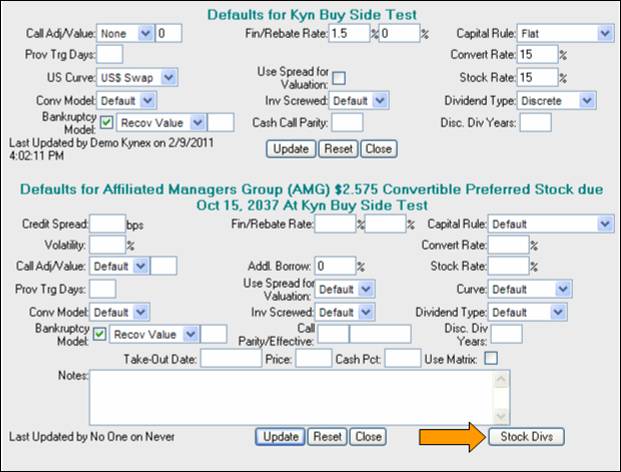This screenshot has height=472, width=621.
Task: Open the Capital Rule dropdown set to Flat
Action: point(565,33)
